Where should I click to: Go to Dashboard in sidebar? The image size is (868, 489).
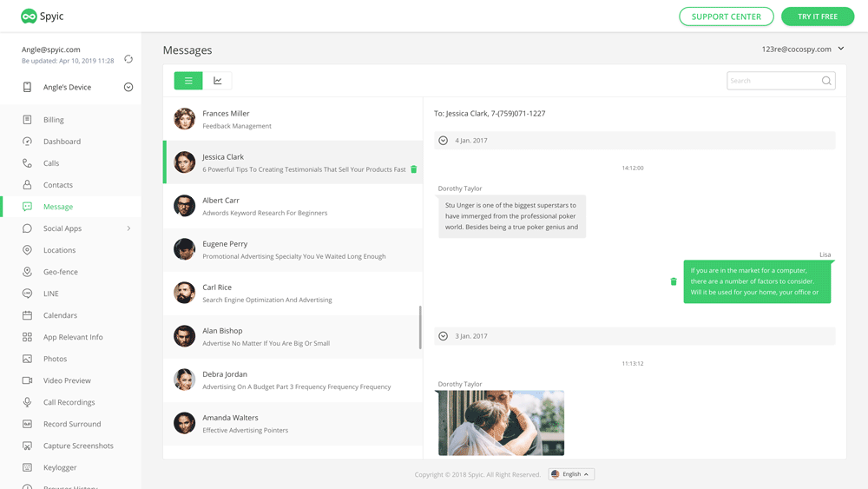click(x=62, y=142)
